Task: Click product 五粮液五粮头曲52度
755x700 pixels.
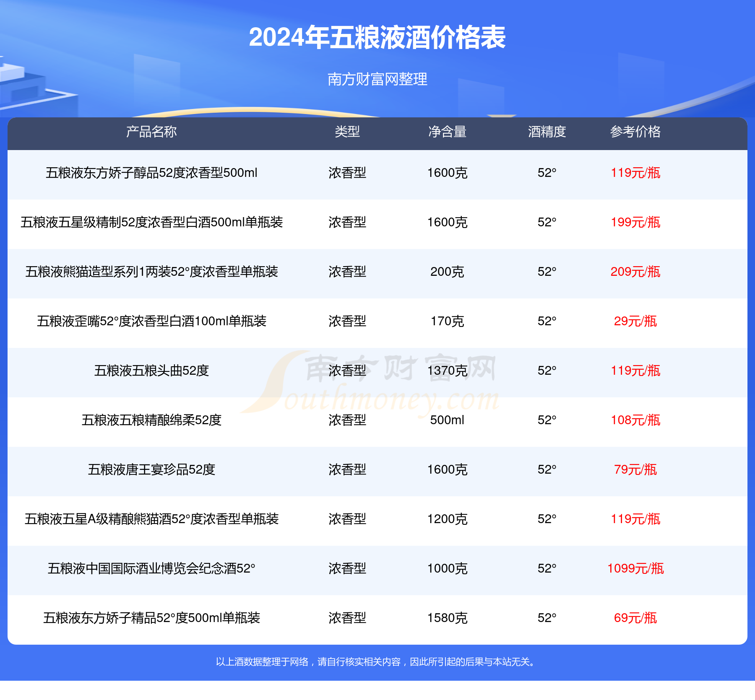Action: (x=151, y=371)
